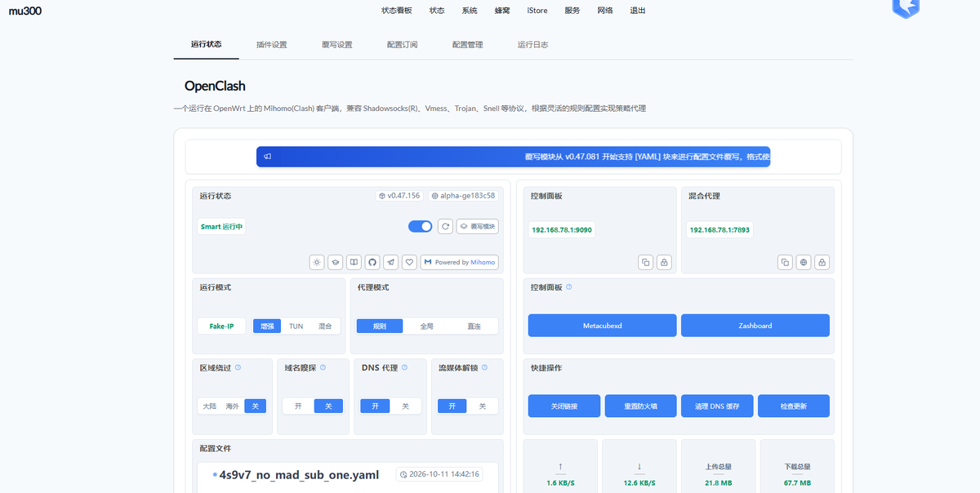Screen dimensions: 980x493
Task: Open the iStore menu
Action: click(537, 11)
